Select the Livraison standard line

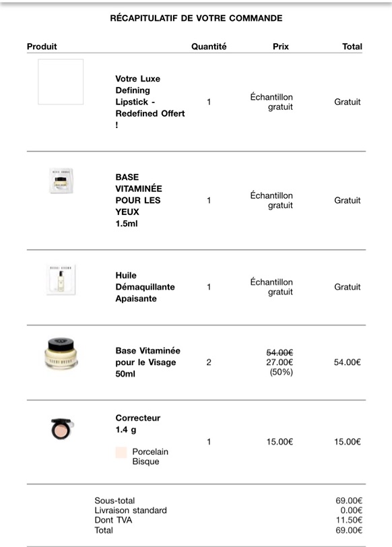[131, 511]
